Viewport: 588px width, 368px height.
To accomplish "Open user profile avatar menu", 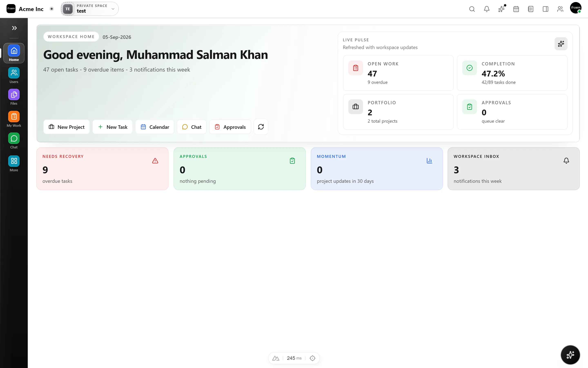I will (x=576, y=8).
